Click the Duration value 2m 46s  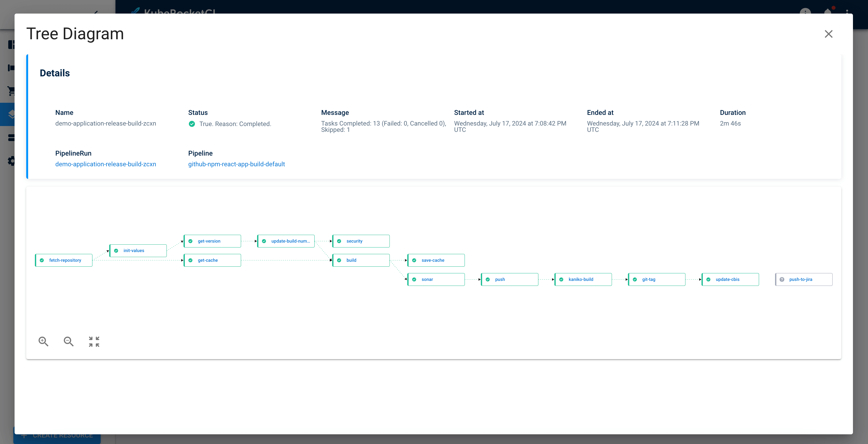point(730,124)
